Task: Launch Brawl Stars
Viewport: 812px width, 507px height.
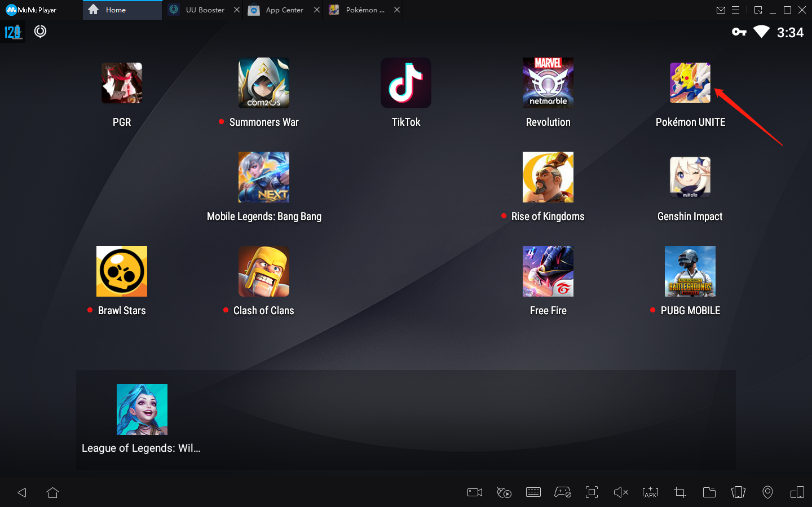Action: coord(122,271)
